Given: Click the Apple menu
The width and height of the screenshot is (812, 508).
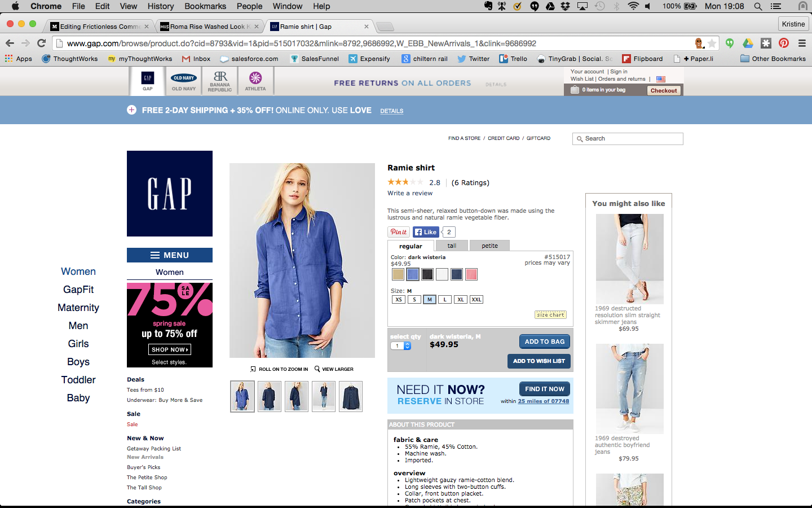Looking at the screenshot, I should 15,6.
